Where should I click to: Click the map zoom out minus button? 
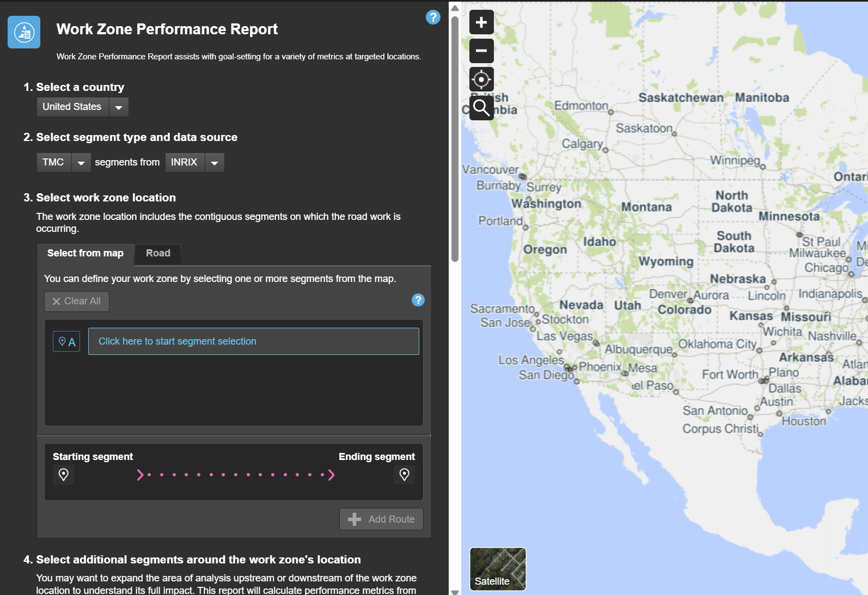click(481, 51)
